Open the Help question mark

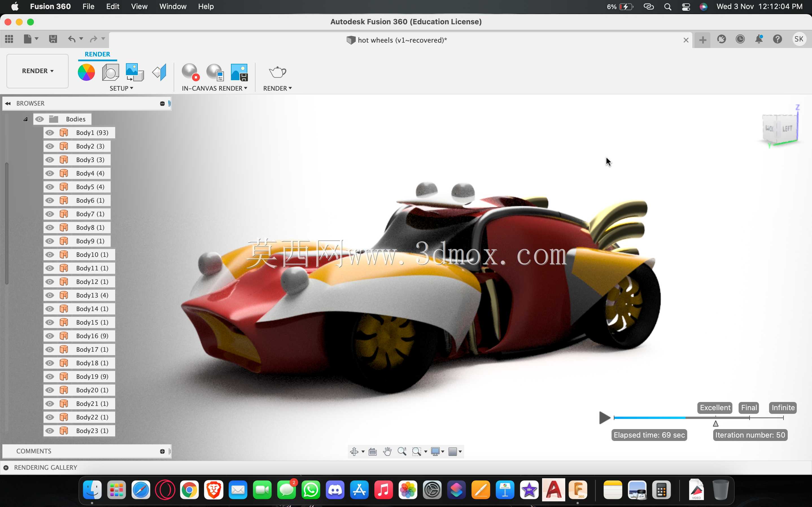[x=778, y=39]
